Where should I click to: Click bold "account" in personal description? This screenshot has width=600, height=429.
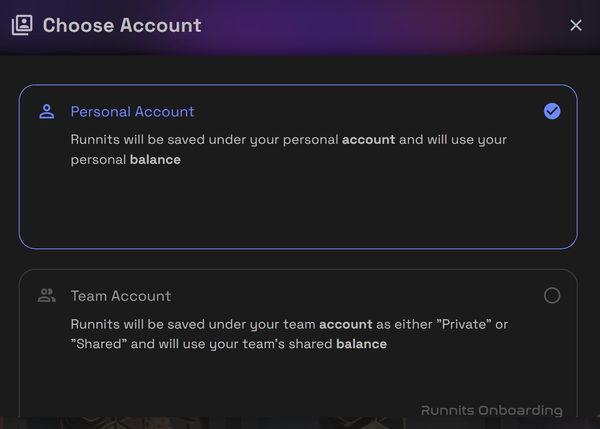(x=367, y=140)
